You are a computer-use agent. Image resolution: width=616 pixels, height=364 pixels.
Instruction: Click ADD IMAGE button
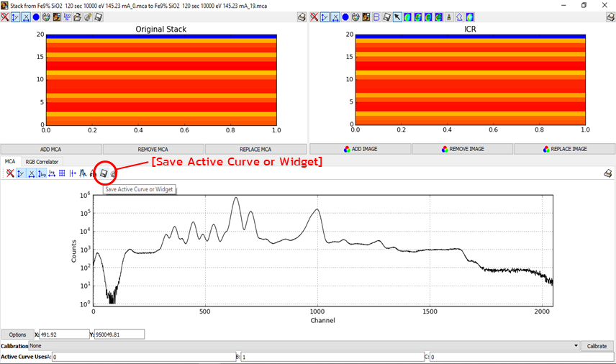tap(361, 149)
